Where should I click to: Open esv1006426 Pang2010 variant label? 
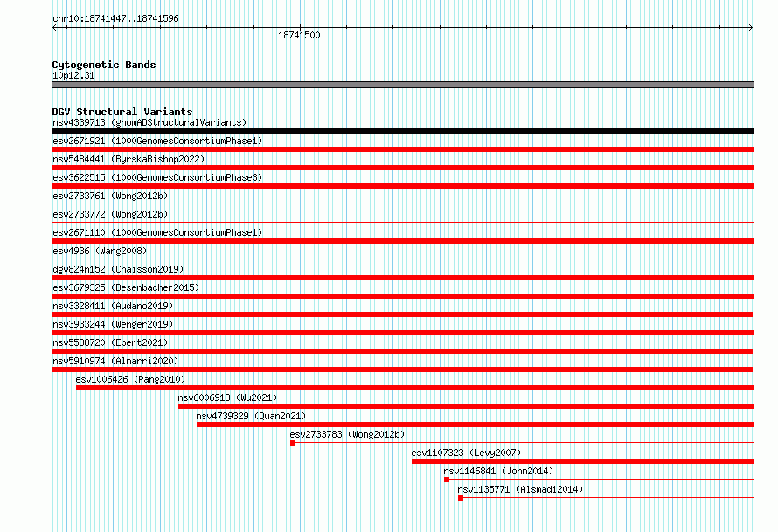point(130,379)
